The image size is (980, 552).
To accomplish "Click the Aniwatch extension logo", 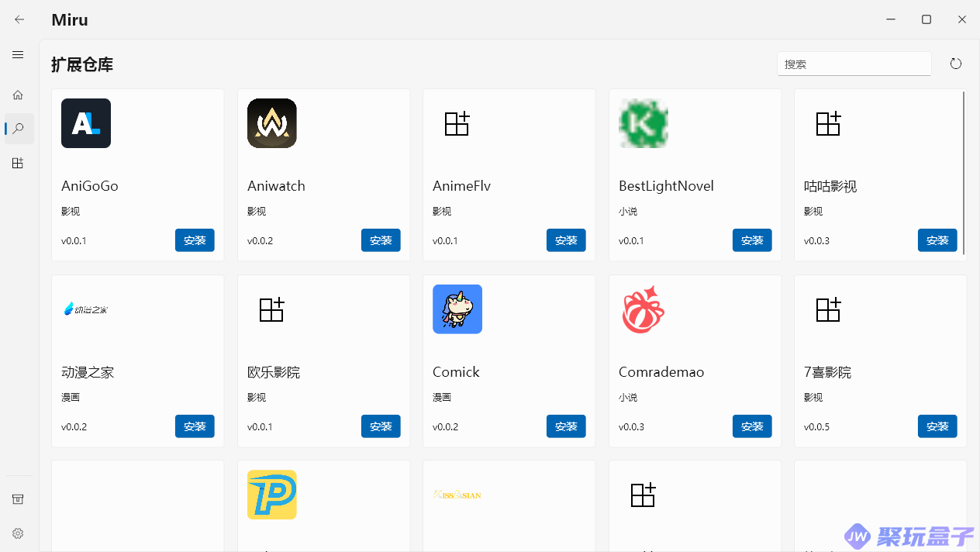I will coord(272,123).
